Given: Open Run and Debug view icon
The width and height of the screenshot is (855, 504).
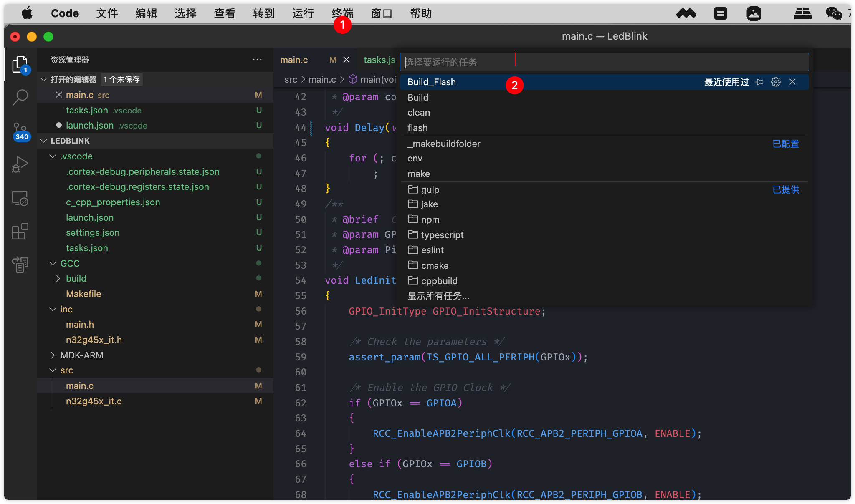Looking at the screenshot, I should click(x=20, y=164).
